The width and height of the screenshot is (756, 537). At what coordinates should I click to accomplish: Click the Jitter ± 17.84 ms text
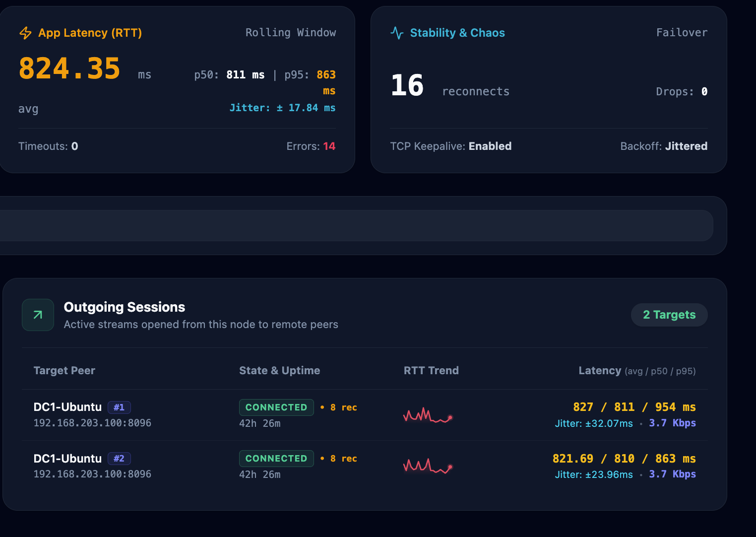click(282, 108)
